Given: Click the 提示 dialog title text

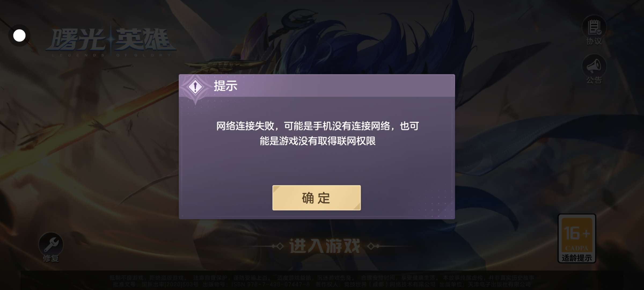Looking at the screenshot, I should point(225,86).
